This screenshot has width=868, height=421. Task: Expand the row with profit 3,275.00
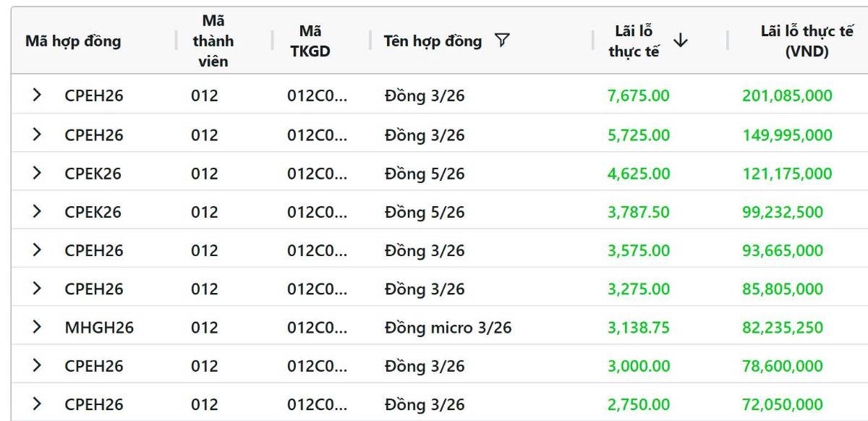(37, 289)
